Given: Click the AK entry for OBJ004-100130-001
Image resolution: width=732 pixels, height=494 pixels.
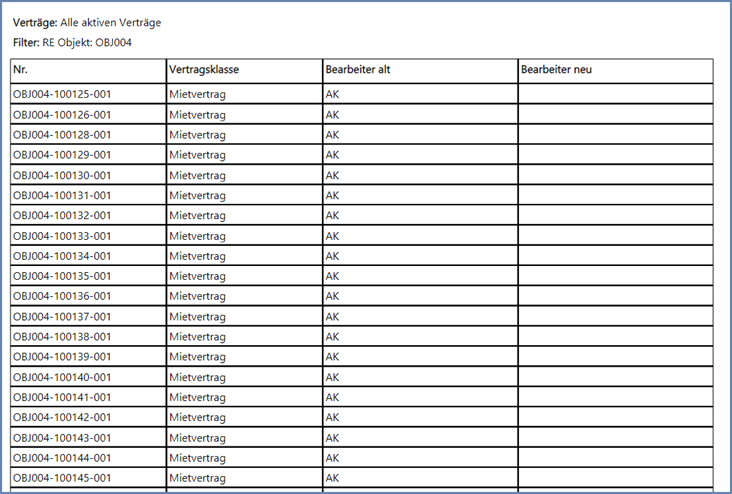Looking at the screenshot, I should coord(333,175).
